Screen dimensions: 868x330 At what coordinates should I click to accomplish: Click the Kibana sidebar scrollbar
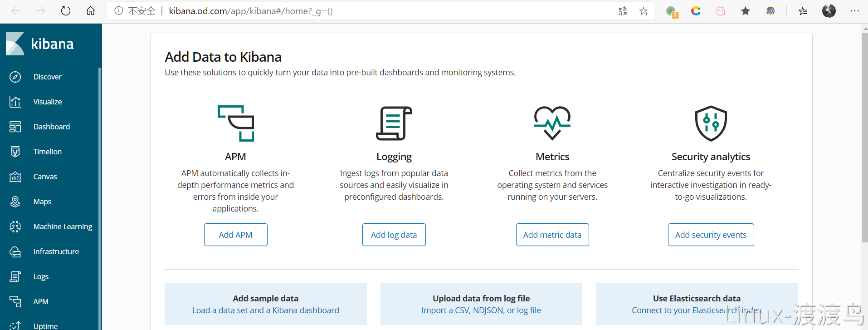(x=99, y=198)
